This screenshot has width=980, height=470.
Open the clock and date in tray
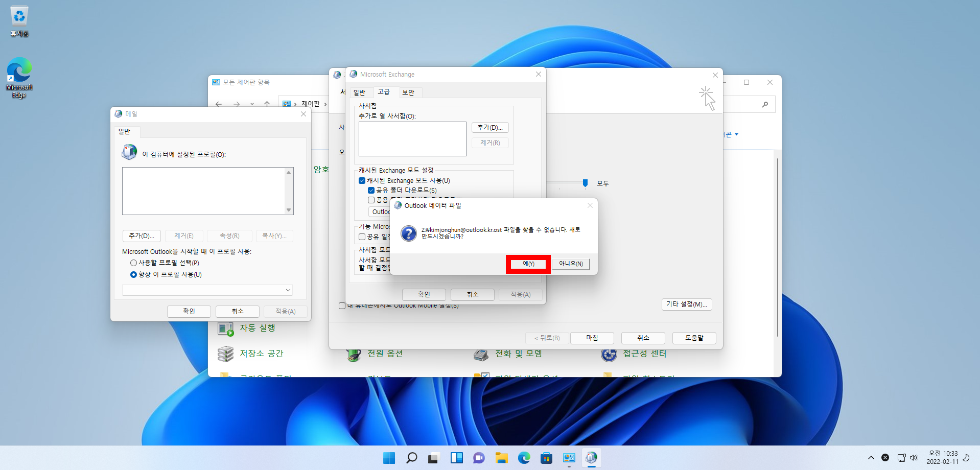coord(943,458)
